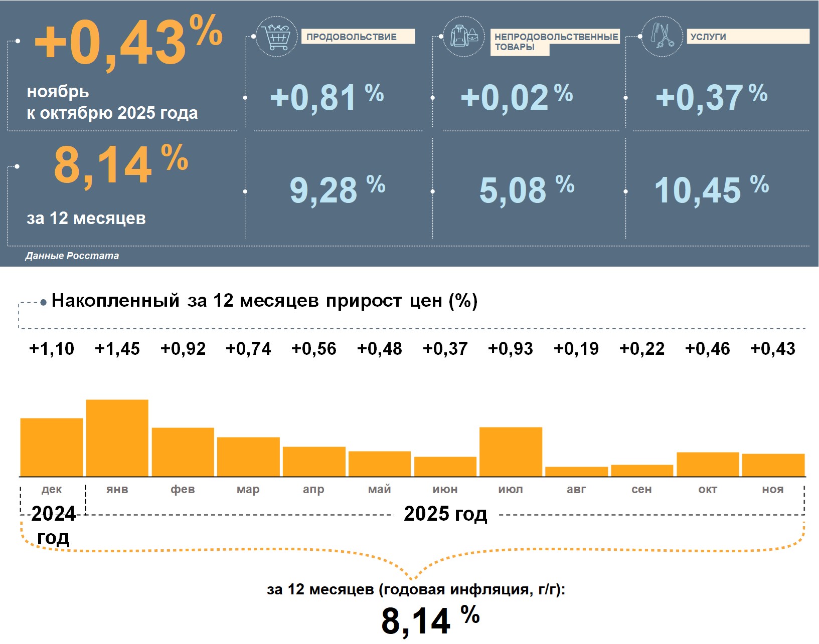Click the chart title Накопленный за 12 месяцев
This screenshot has height=644, width=819.
pos(264,301)
